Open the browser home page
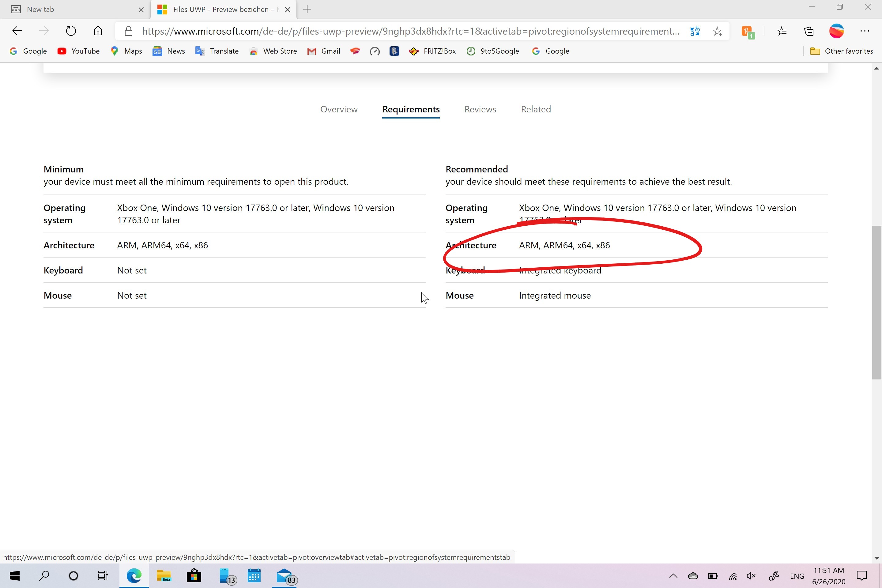Screen dimensions: 882x588 tap(98, 31)
